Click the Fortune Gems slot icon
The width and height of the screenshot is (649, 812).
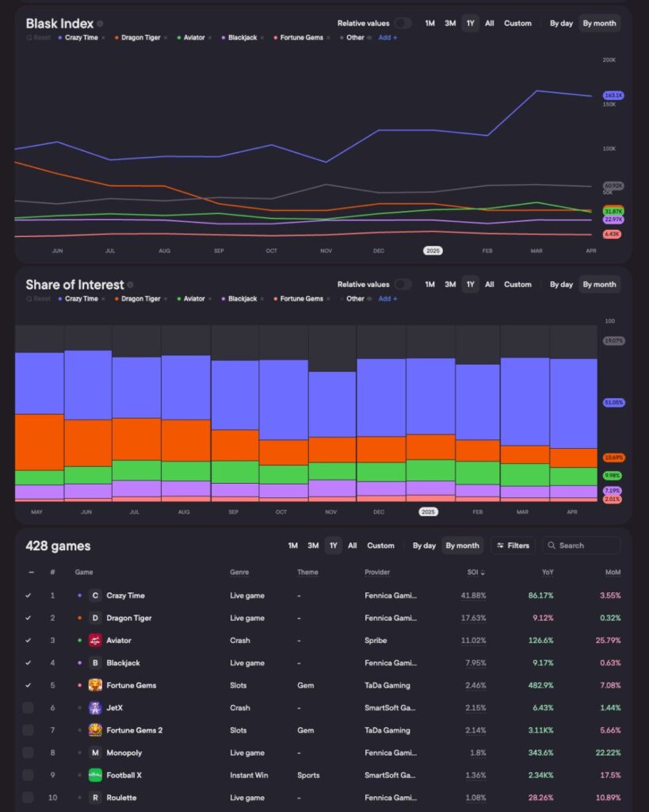95,685
